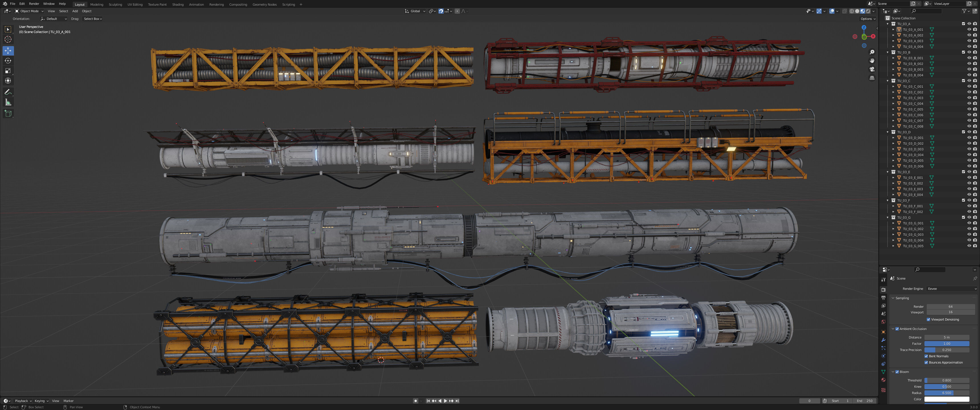
Task: Open the Texture properties checker tab
Action: tap(883, 390)
